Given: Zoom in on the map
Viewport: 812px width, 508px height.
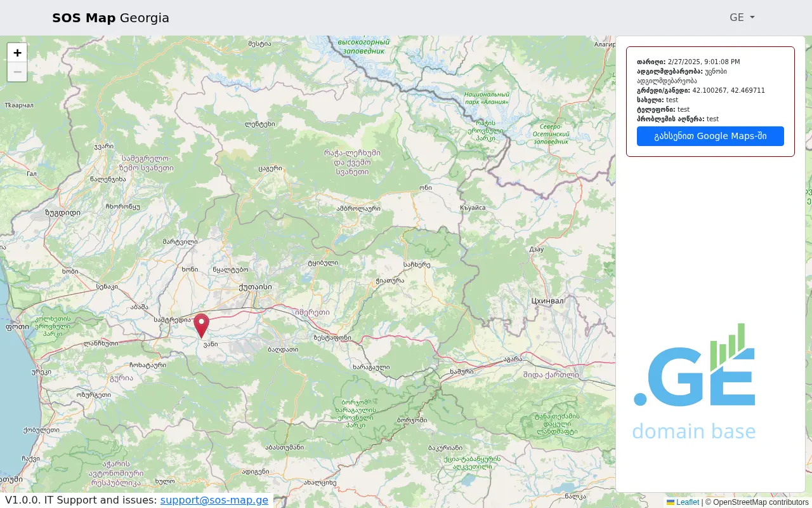Looking at the screenshot, I should (17, 53).
